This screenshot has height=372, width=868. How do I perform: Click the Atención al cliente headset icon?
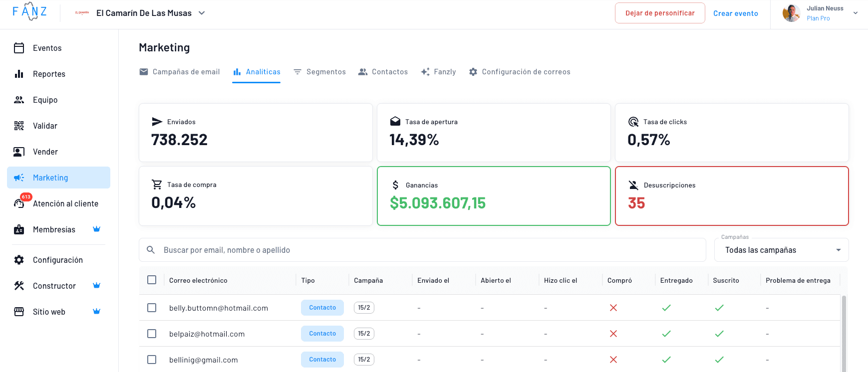tap(19, 203)
